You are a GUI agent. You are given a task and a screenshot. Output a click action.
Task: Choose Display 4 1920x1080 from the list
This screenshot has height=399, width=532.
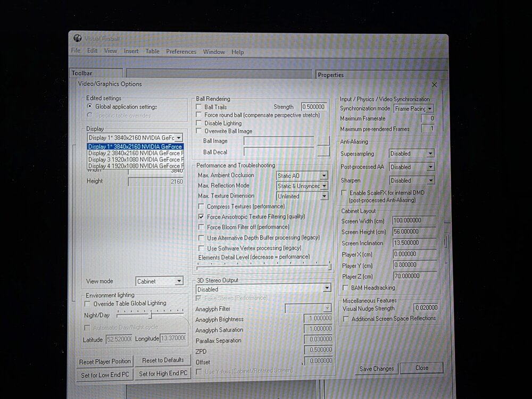point(135,166)
